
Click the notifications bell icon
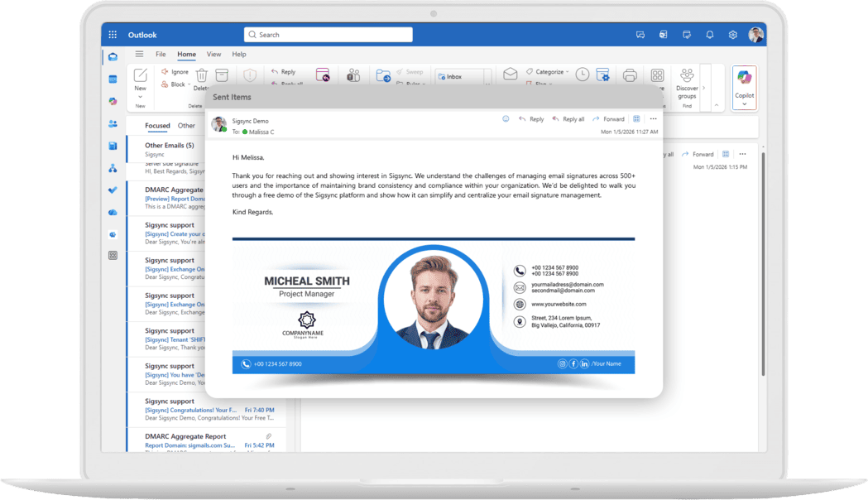pyautogui.click(x=709, y=35)
